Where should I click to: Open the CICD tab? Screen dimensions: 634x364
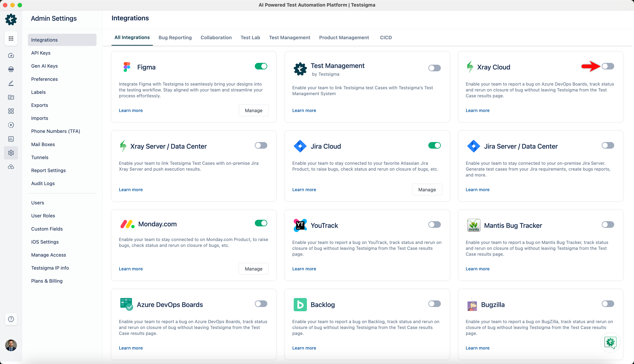pyautogui.click(x=386, y=38)
